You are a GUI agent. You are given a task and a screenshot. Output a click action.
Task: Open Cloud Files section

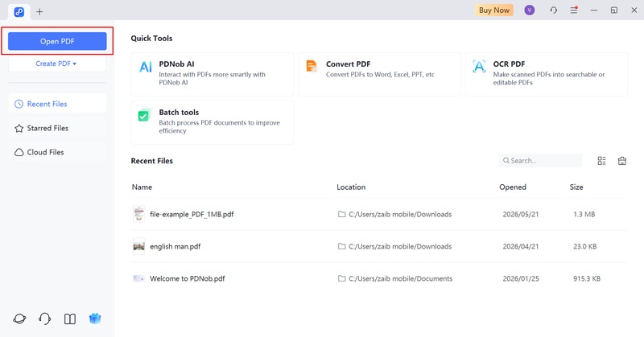click(57, 152)
